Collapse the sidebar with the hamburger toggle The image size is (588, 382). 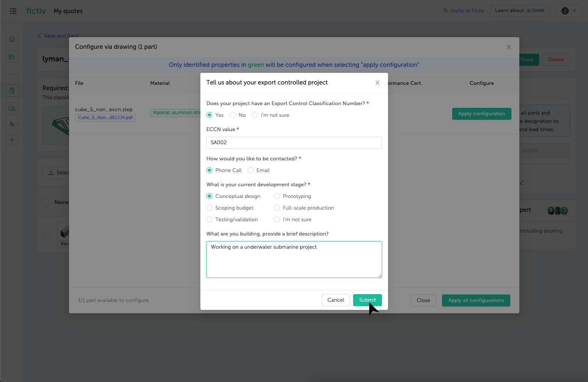click(x=13, y=11)
